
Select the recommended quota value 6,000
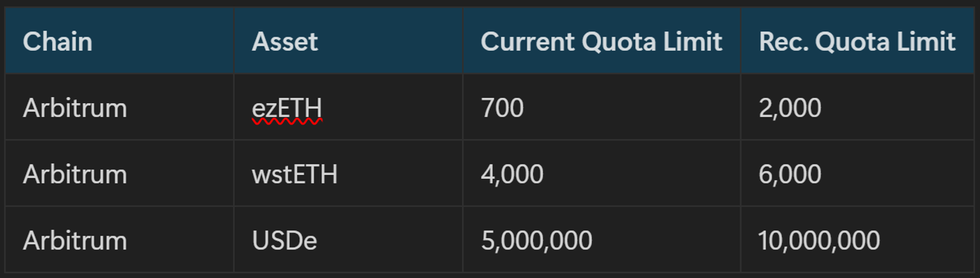[x=790, y=174]
